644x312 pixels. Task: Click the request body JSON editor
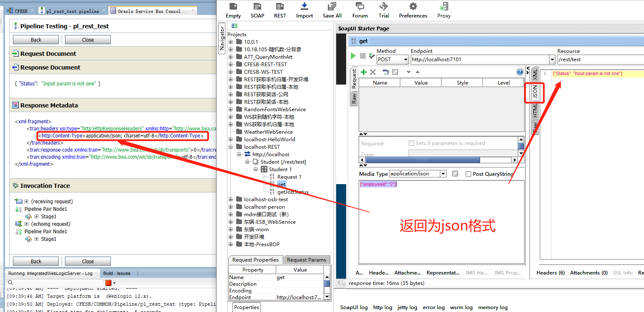tap(441, 222)
